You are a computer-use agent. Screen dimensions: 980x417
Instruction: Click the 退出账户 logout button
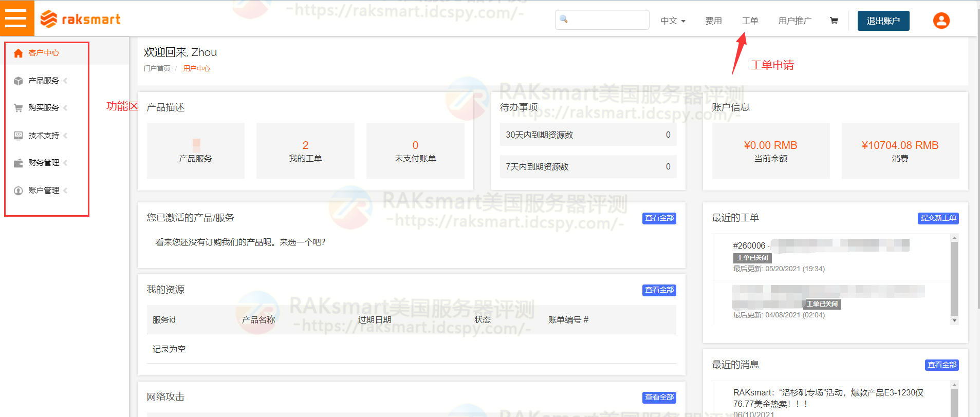click(883, 21)
